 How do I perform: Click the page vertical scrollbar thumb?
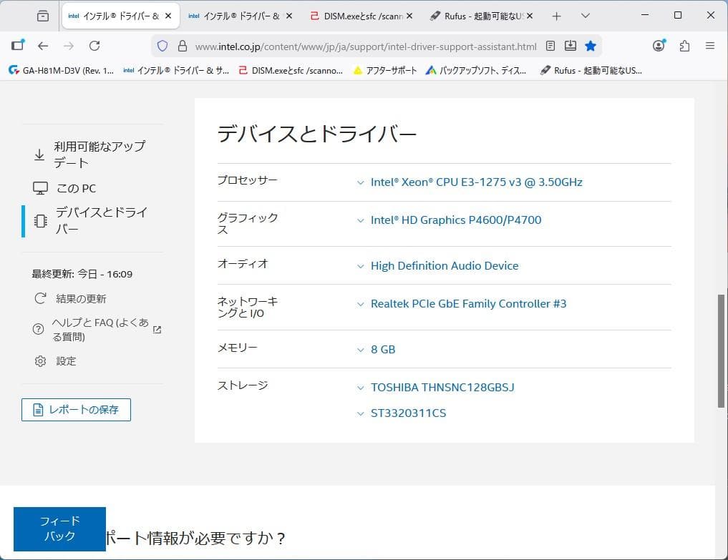click(x=721, y=350)
